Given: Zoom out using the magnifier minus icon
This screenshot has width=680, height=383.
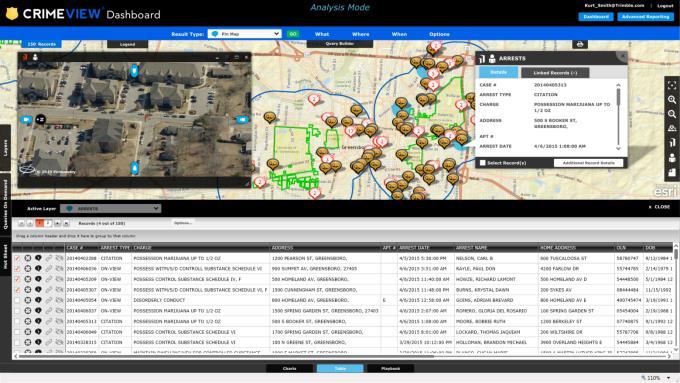Looking at the screenshot, I should click(672, 114).
